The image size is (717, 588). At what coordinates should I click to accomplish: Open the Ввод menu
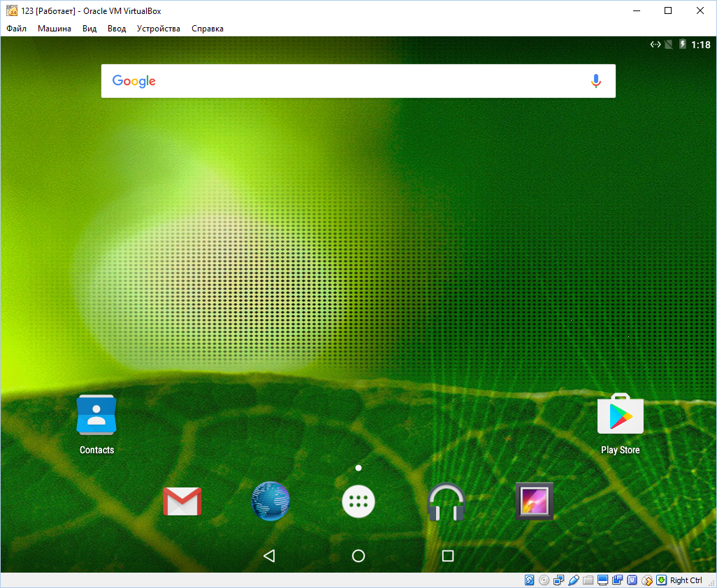[117, 29]
